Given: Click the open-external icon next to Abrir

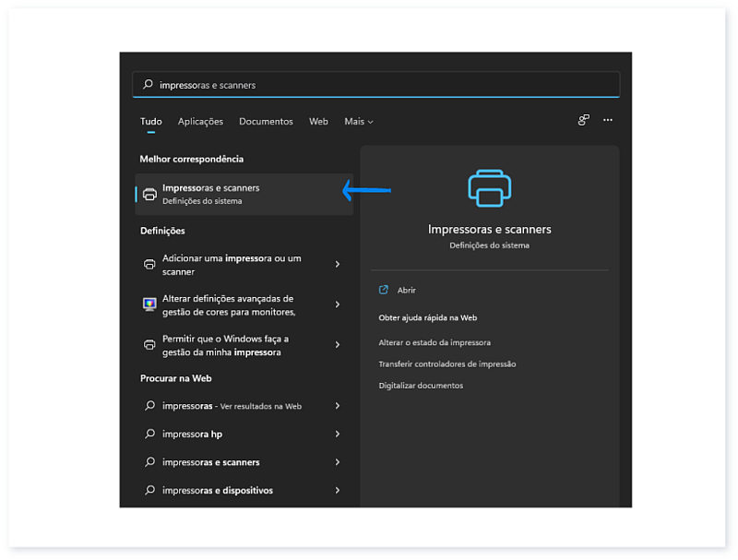Looking at the screenshot, I should [384, 290].
